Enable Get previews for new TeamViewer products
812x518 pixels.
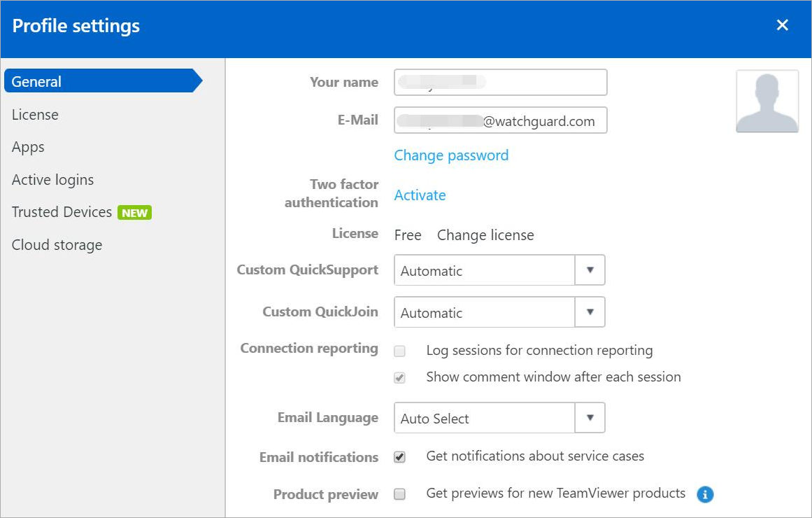399,494
